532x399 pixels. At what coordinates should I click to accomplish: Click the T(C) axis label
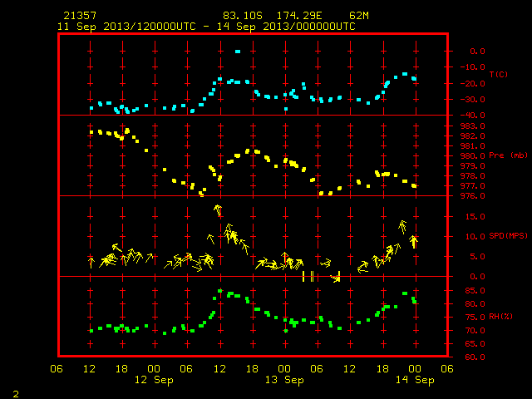pos(499,74)
